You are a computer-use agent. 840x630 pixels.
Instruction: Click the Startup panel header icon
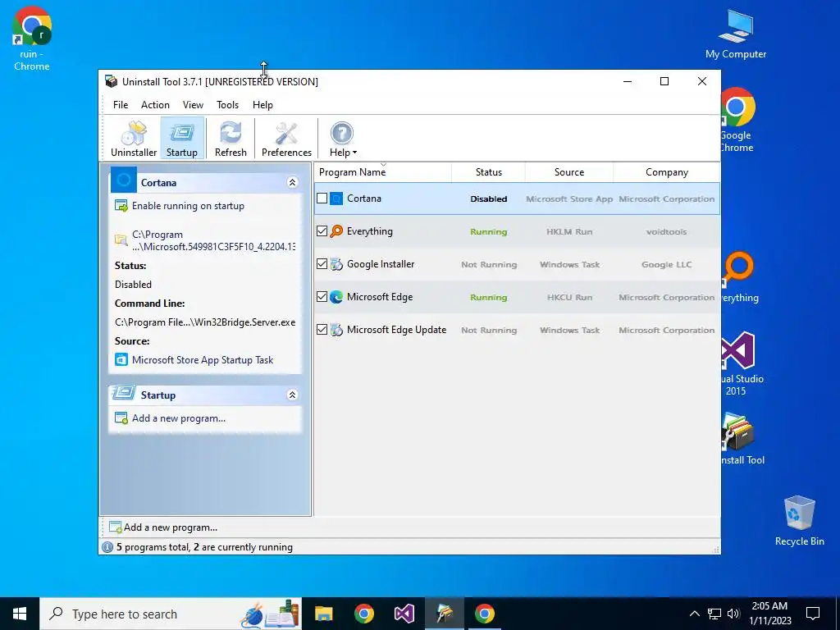tap(124, 394)
